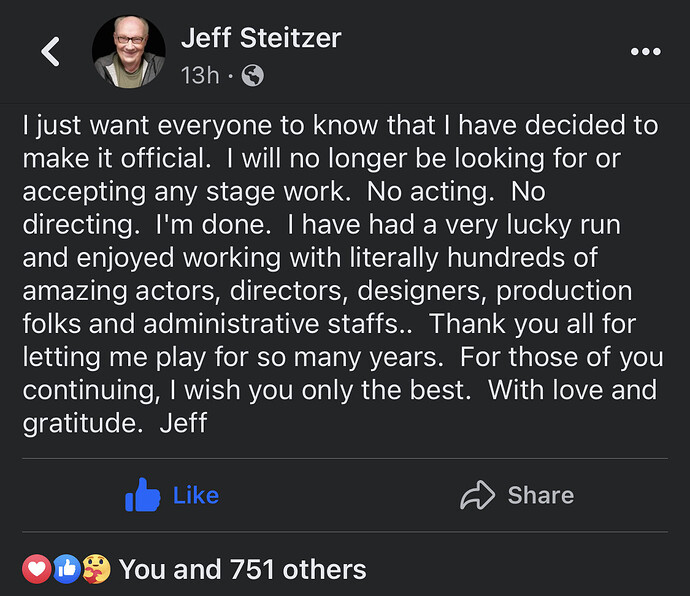Click the number 751 in reactions summary
Image resolution: width=690 pixels, height=596 pixels.
pos(253,569)
